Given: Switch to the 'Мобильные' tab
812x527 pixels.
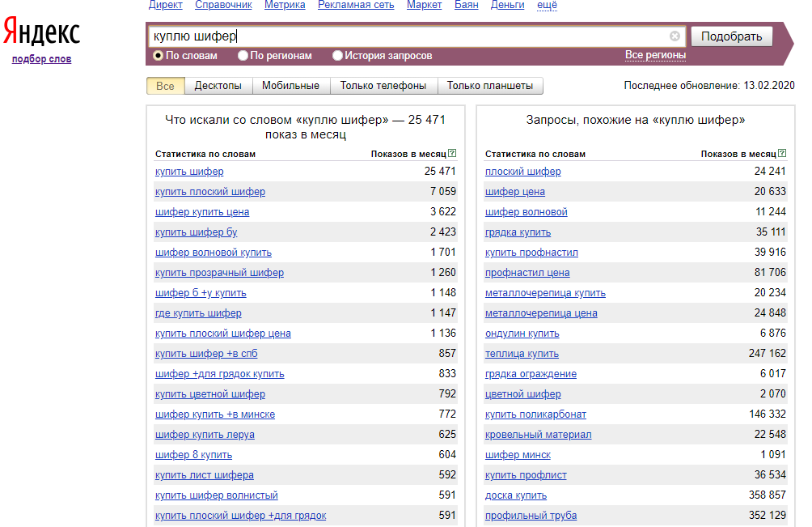Looking at the screenshot, I should coord(290,86).
